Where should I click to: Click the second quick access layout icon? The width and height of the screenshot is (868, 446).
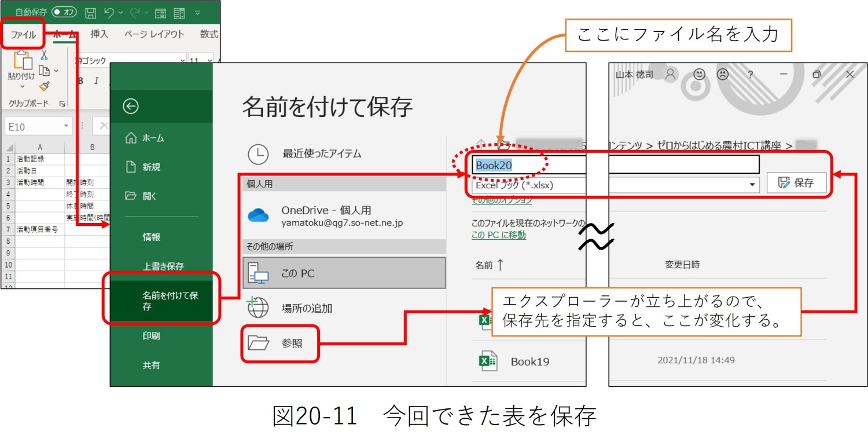tap(179, 12)
